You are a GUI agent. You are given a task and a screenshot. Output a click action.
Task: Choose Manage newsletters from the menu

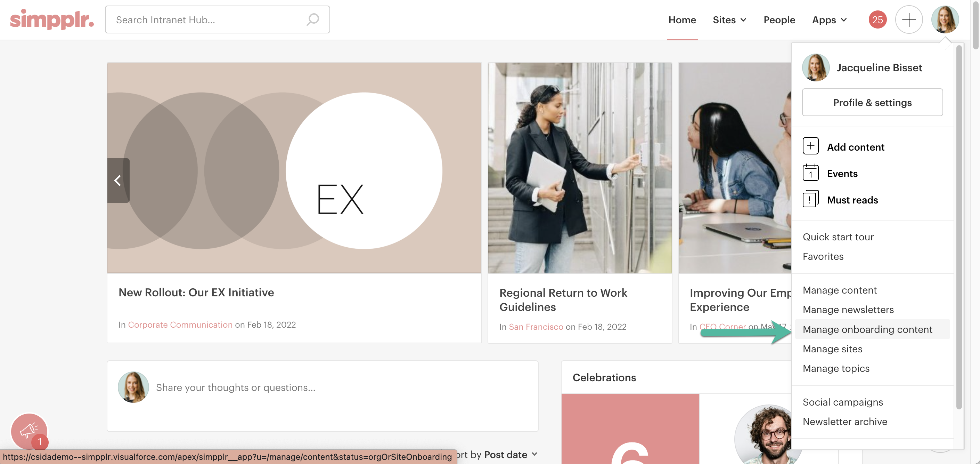tap(848, 310)
